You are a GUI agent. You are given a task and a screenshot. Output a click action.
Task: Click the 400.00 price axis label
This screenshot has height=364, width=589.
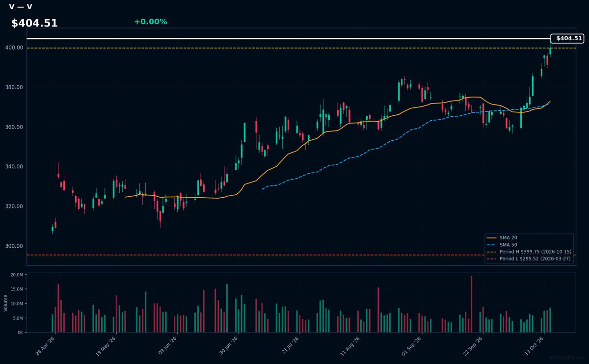point(15,48)
